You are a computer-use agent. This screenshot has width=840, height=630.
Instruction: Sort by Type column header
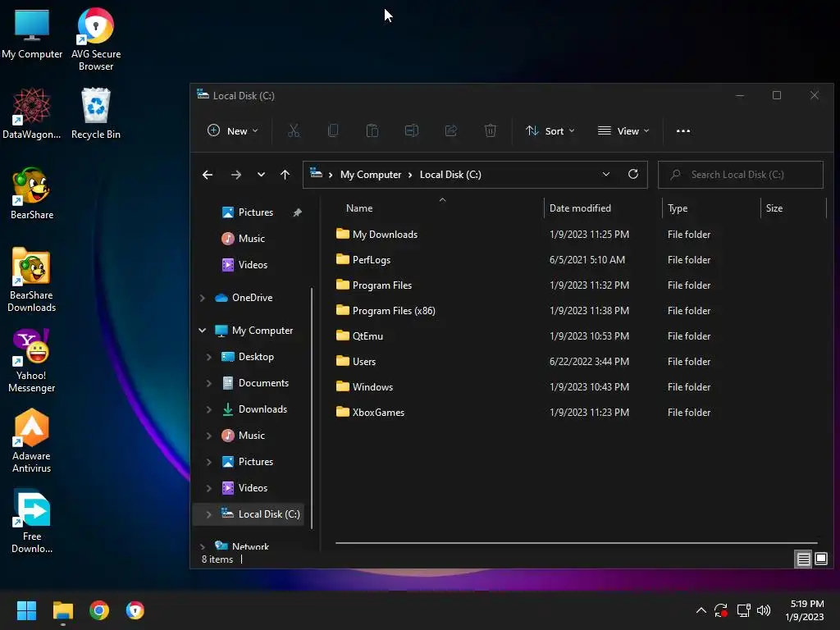711,208
